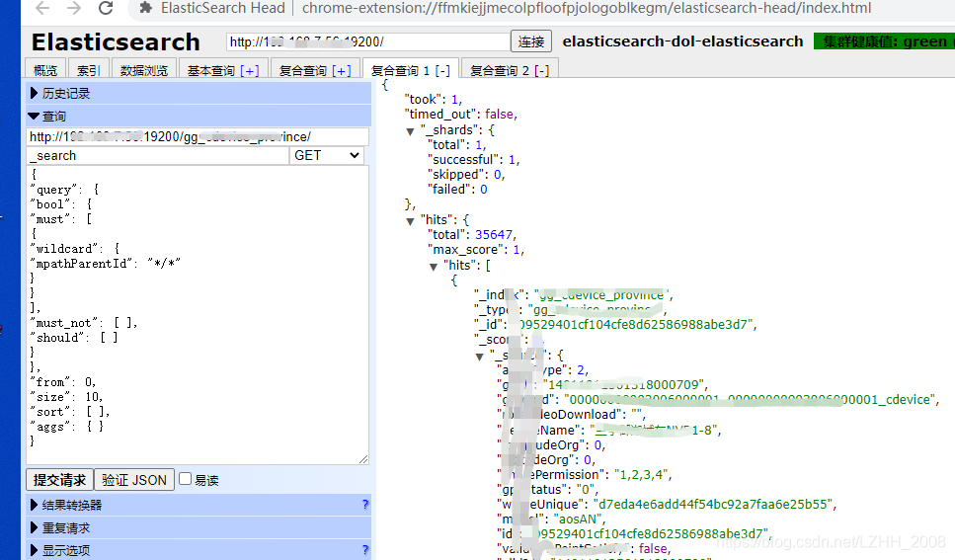Click the extension puzzle icon in address bar
Viewport: 955px width, 560px height.
[145, 8]
